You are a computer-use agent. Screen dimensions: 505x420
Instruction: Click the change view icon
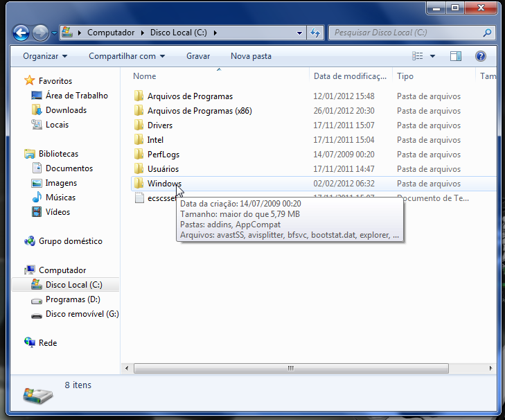click(x=418, y=56)
